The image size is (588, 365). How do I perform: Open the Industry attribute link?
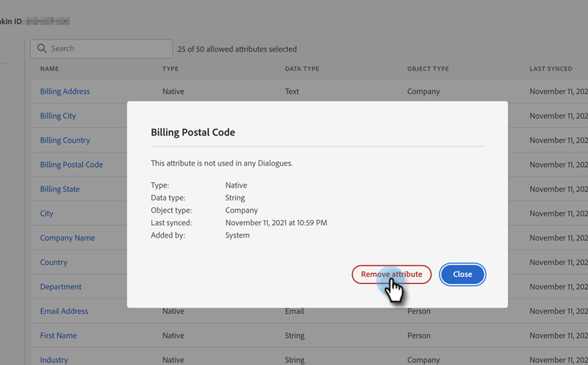click(x=54, y=360)
